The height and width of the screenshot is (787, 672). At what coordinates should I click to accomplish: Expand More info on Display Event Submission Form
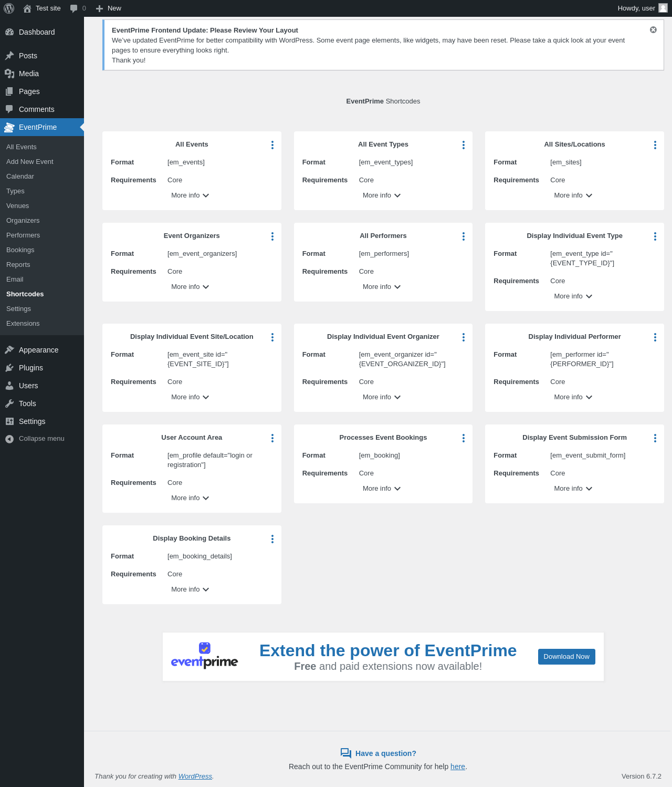[x=573, y=489]
